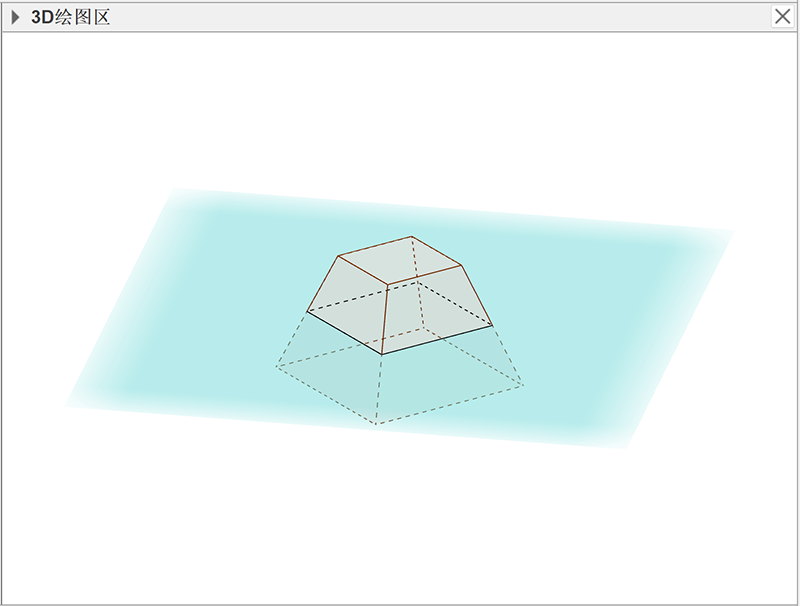This screenshot has height=606, width=800.
Task: Select the frustum's top face
Action: pos(399,260)
